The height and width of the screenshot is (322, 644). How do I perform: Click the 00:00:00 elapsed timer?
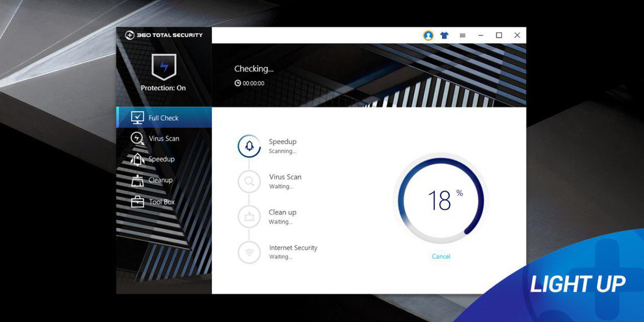250,83
